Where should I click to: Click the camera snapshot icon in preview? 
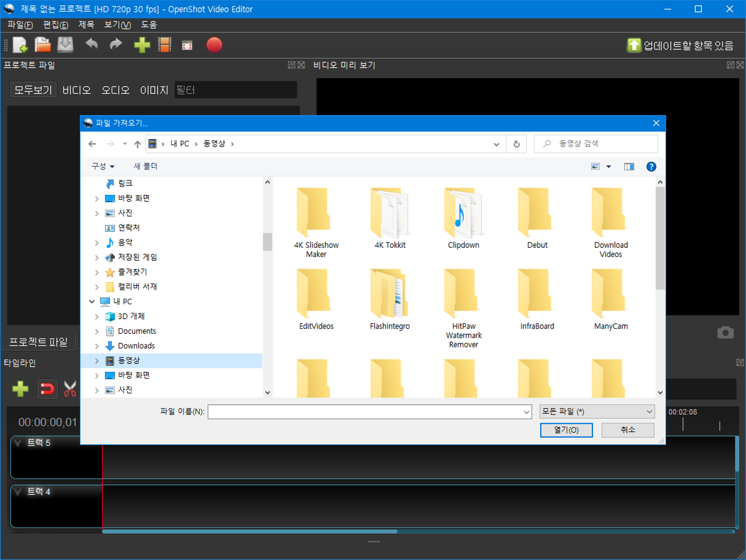(725, 333)
